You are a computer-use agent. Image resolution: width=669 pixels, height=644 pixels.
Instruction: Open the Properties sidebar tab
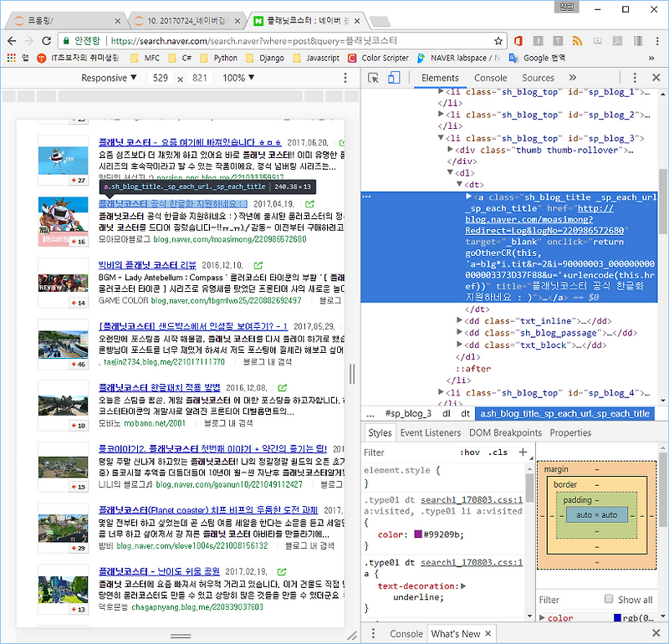click(x=570, y=432)
